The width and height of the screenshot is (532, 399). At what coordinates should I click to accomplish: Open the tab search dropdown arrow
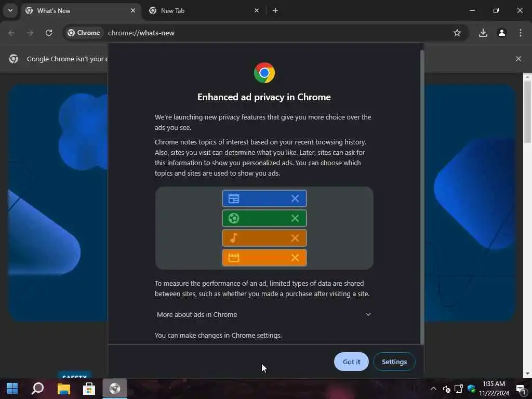pos(10,10)
